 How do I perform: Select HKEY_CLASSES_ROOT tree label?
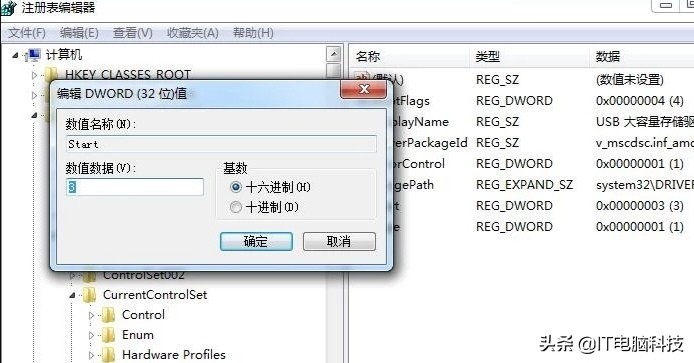pos(128,74)
